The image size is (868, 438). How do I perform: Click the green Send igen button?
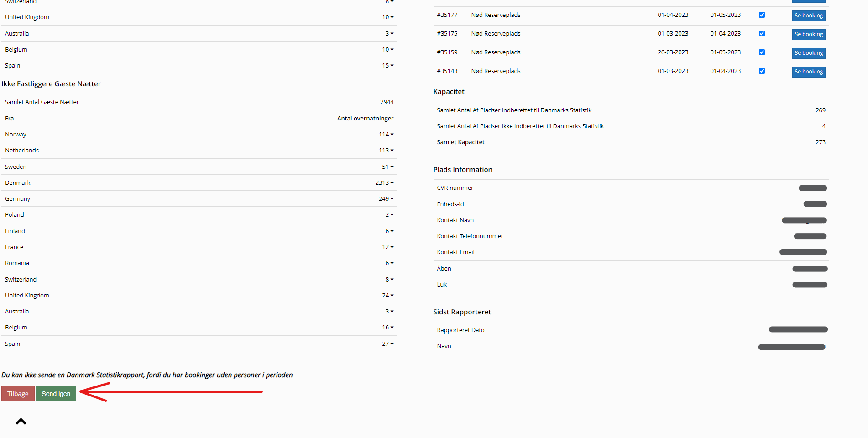[x=56, y=394]
